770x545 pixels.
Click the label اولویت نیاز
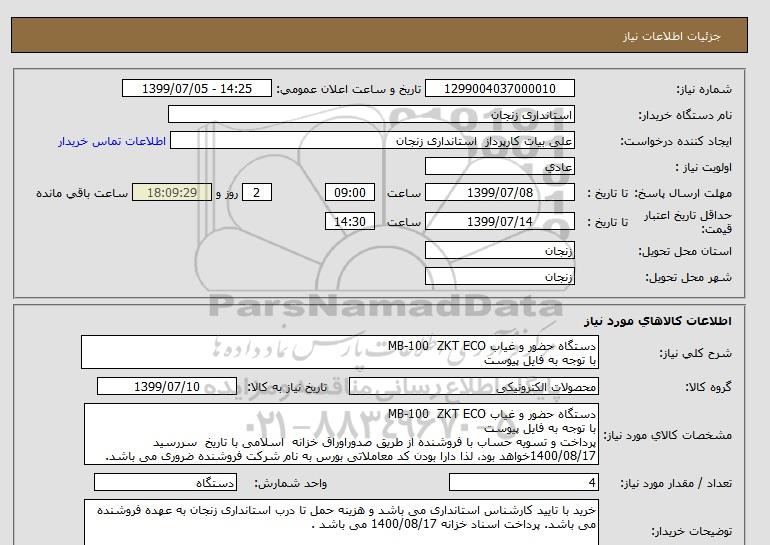click(x=704, y=167)
